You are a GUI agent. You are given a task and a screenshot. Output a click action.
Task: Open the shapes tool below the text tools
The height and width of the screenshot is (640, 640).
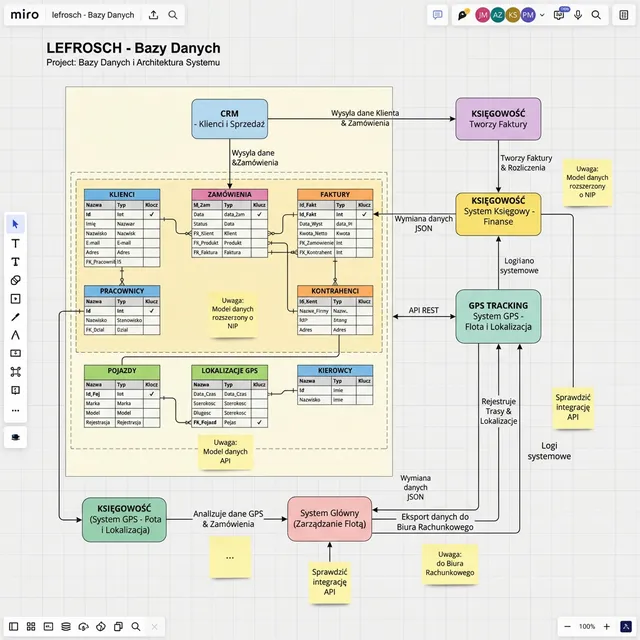pos(16,280)
